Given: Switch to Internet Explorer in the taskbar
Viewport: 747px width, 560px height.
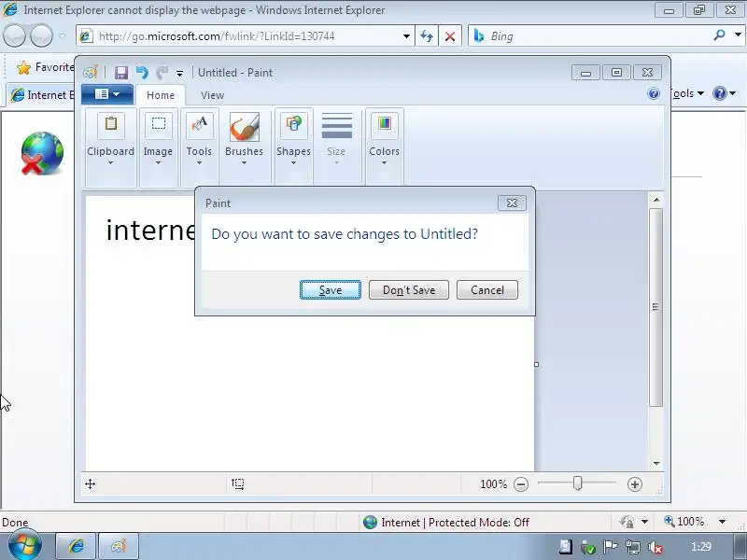Looking at the screenshot, I should pos(77,546).
